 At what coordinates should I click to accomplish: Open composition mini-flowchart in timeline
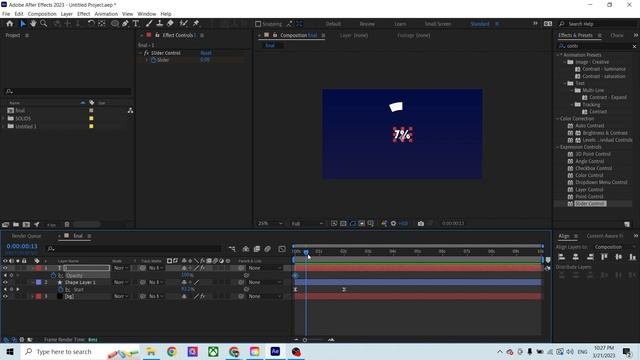(232, 249)
